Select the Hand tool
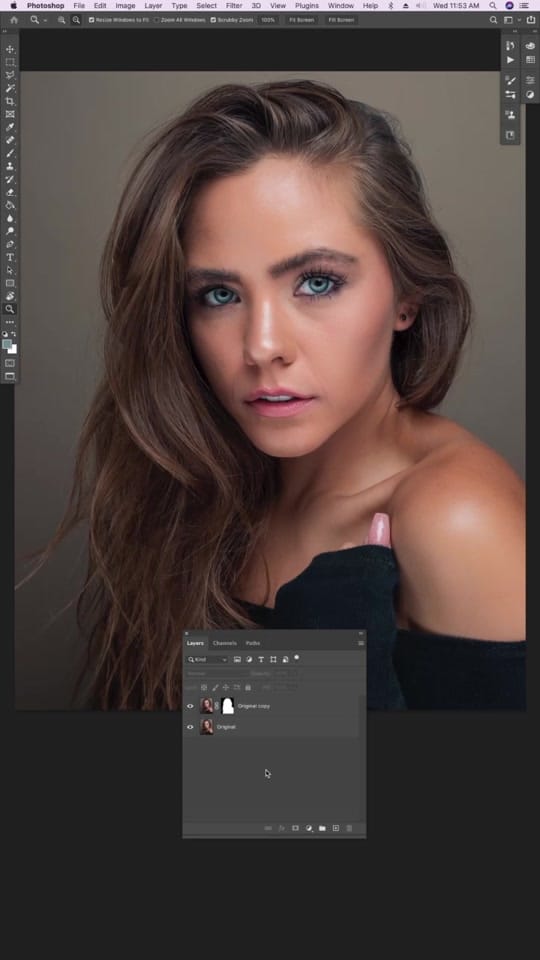This screenshot has width=540, height=960. [x=10, y=296]
